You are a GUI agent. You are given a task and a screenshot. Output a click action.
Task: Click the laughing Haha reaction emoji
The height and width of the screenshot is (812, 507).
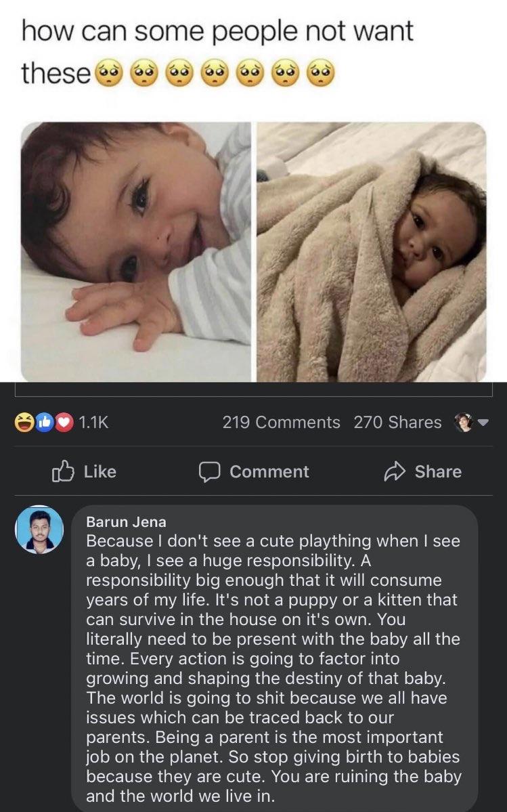24,423
